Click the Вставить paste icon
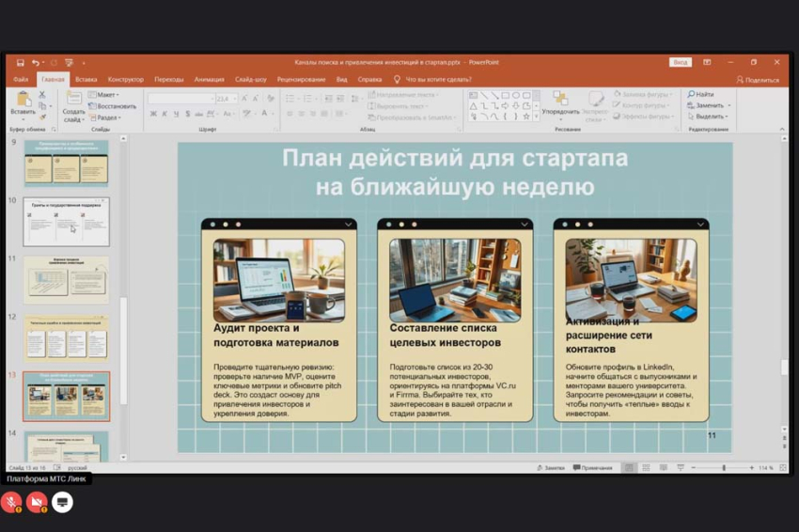 (23, 99)
